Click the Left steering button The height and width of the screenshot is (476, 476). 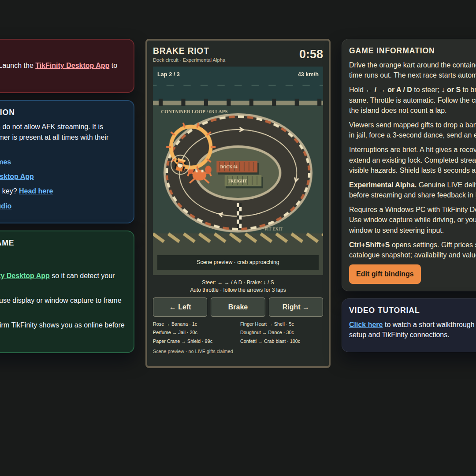180,307
